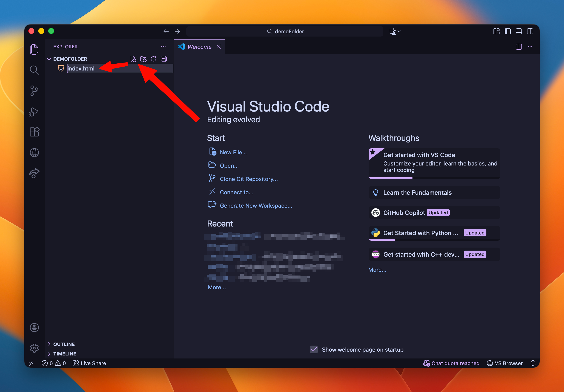The height and width of the screenshot is (392, 564).
Task: Collapse all folders in Explorer
Action: (164, 59)
